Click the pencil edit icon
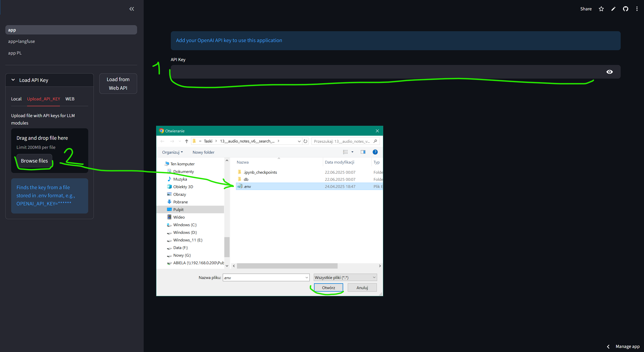 613,9
